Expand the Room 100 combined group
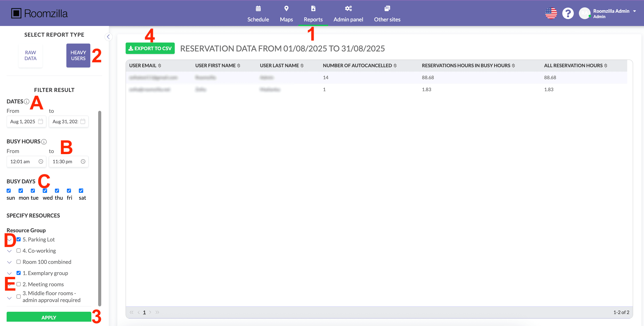Screen dimensions: 644x326 click(x=9, y=262)
